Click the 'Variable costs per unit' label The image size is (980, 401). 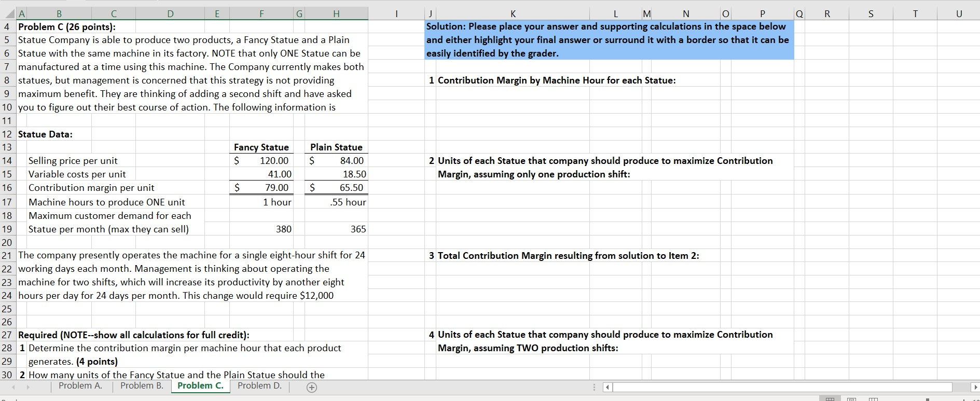77,174
